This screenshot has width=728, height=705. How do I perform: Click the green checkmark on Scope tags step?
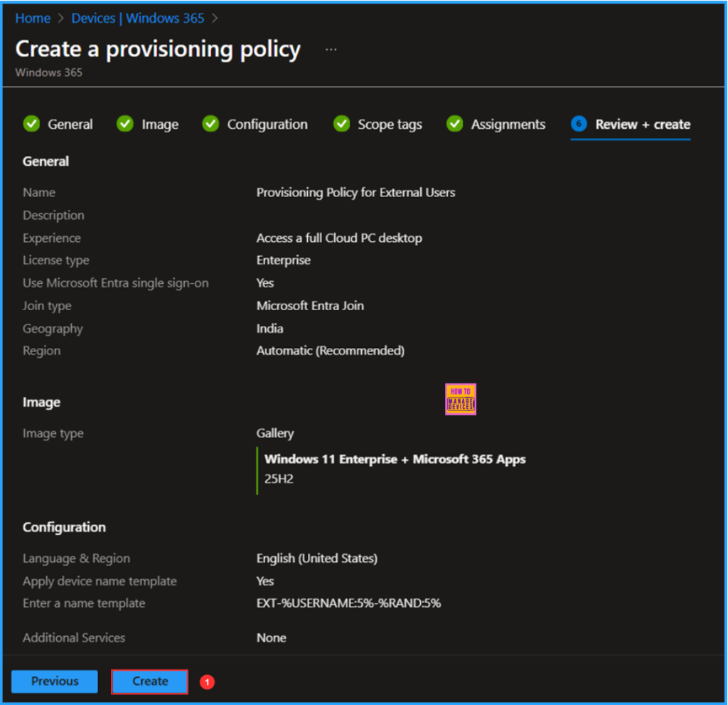tap(342, 124)
